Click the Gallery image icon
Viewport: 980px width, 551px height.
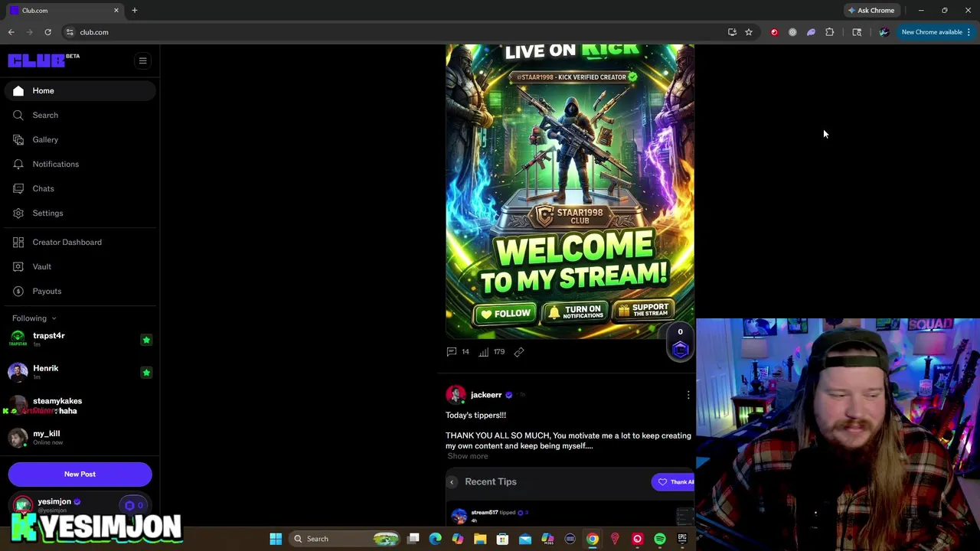tap(18, 139)
